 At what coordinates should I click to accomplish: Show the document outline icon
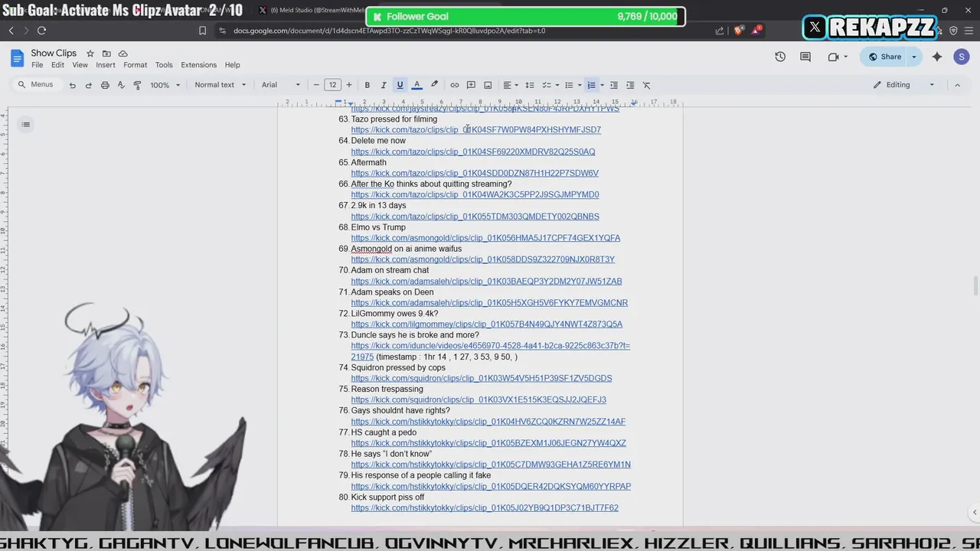25,125
